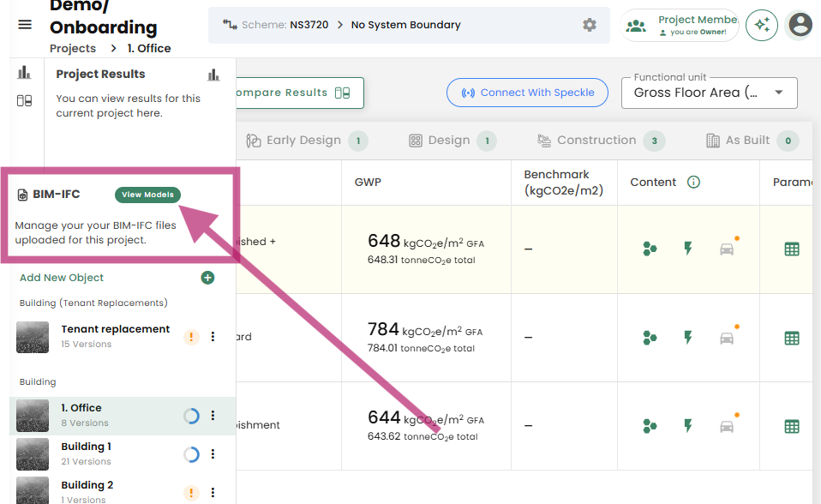Click Connect With Speckle button

[527, 93]
